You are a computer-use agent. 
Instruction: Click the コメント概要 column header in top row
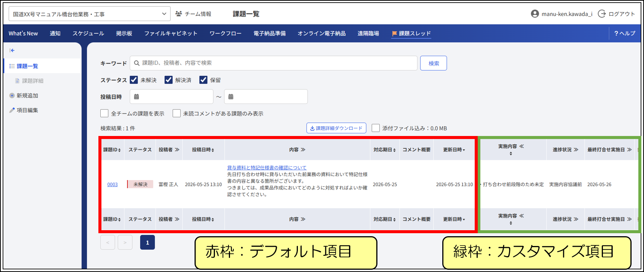pyautogui.click(x=417, y=150)
